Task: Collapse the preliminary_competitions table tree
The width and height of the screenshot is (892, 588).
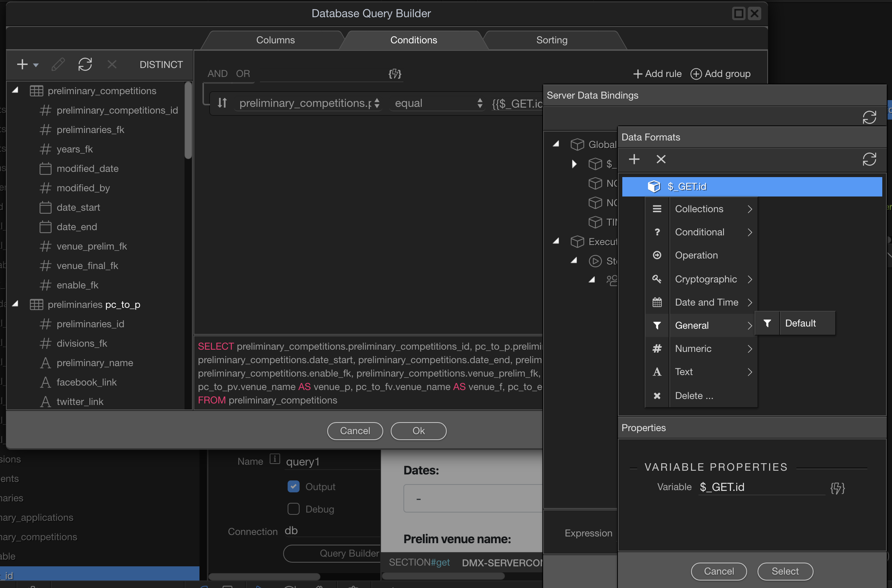Action: click(15, 90)
